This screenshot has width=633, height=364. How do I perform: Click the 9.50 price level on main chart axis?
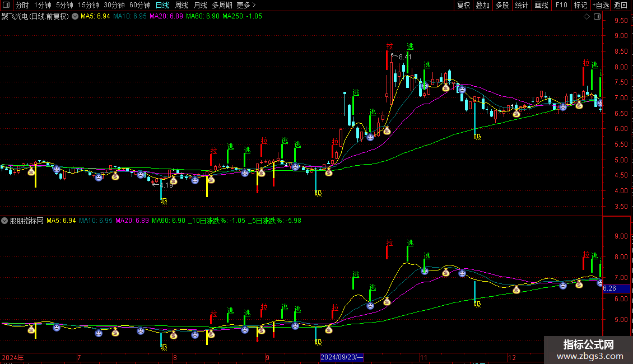point(621,21)
